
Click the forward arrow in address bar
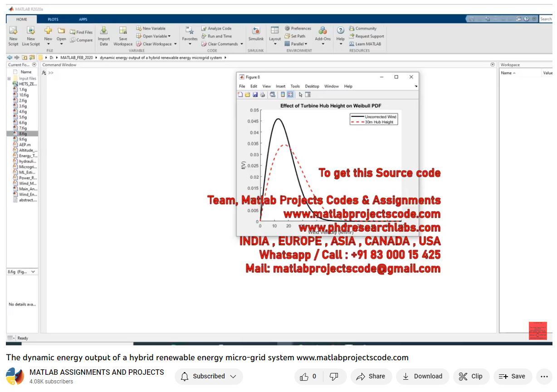17,58
